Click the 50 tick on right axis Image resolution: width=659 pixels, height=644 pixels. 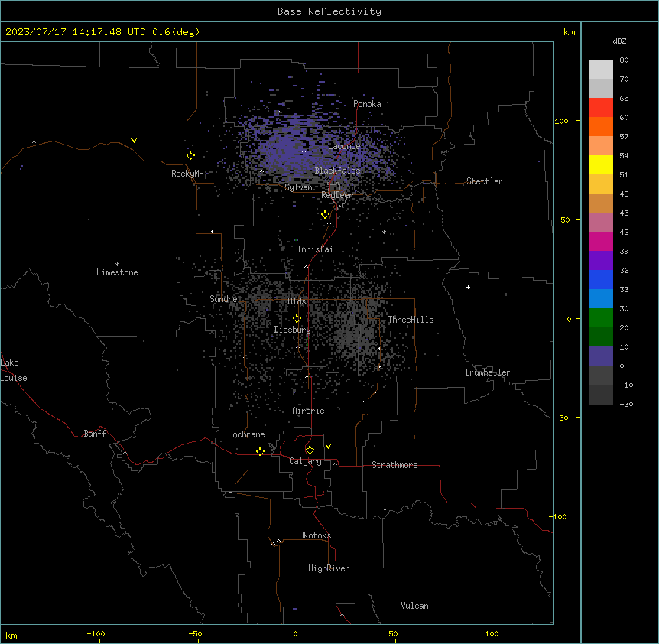tap(565, 220)
